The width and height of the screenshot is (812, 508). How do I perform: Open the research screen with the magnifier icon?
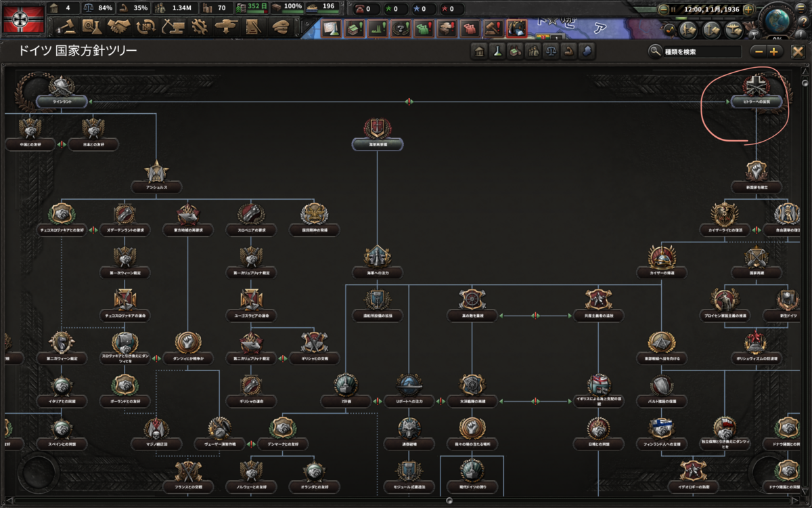click(x=91, y=28)
